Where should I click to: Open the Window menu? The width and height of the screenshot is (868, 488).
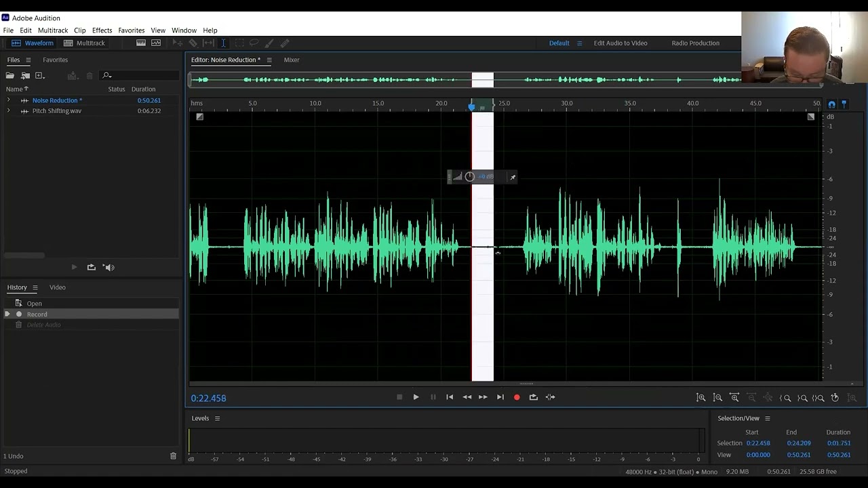pos(184,30)
